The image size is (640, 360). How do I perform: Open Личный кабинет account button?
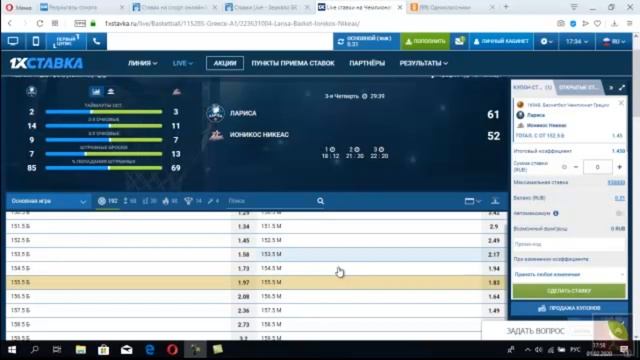[x=501, y=41]
